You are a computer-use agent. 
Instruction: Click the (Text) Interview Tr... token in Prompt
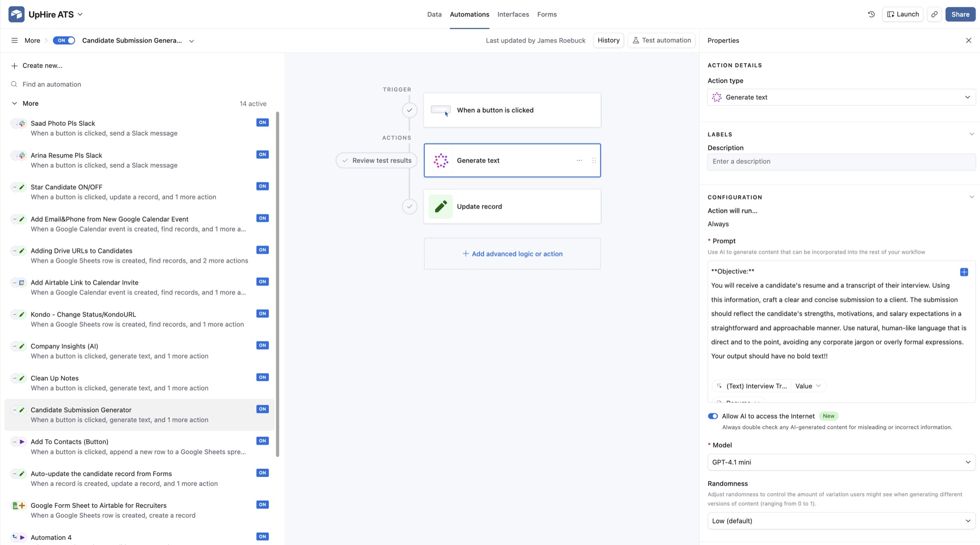(x=751, y=386)
